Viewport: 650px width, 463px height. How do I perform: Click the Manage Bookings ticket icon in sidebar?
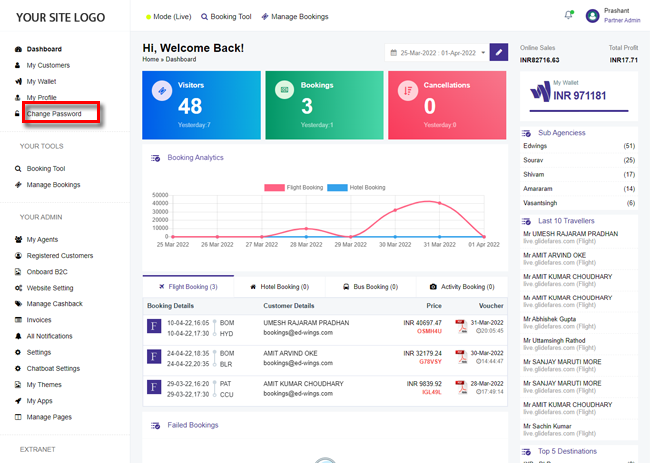tap(18, 185)
